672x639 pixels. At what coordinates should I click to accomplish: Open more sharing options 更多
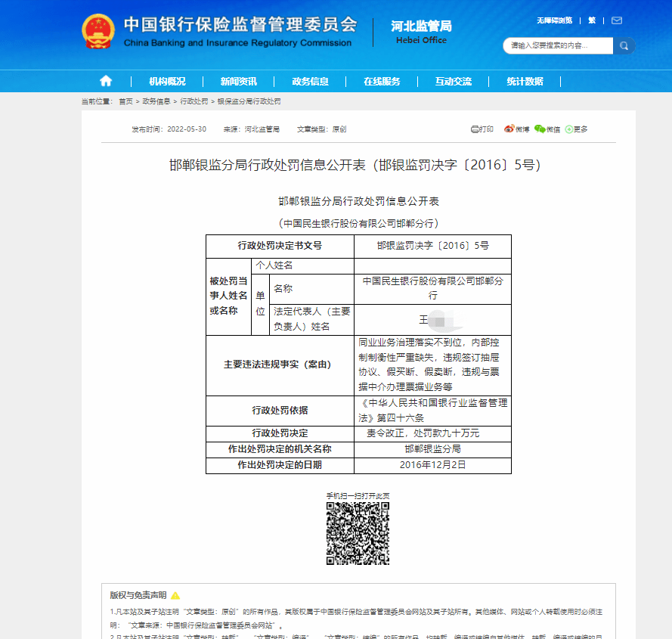pos(577,129)
